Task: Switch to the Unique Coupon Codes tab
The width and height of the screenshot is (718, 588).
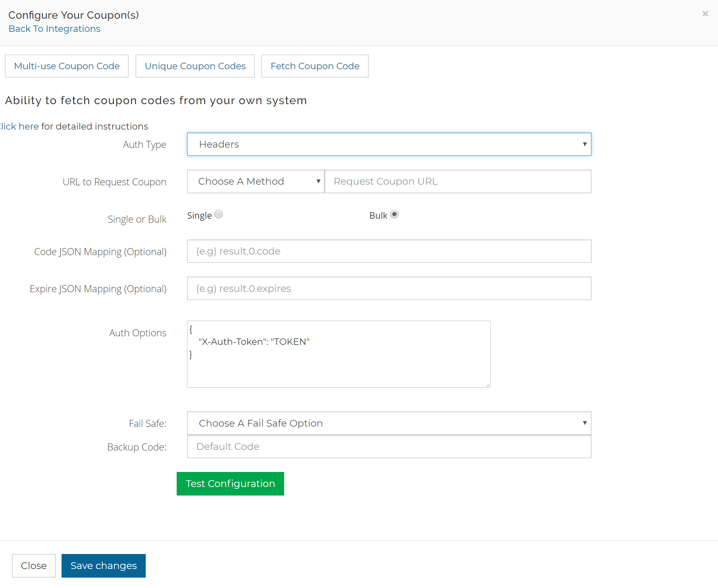Action: 195,66
